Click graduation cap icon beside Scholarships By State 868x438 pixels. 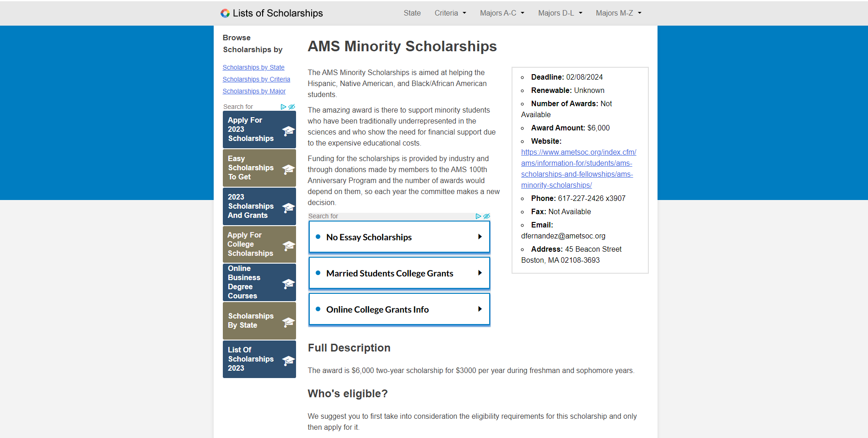pyautogui.click(x=288, y=322)
